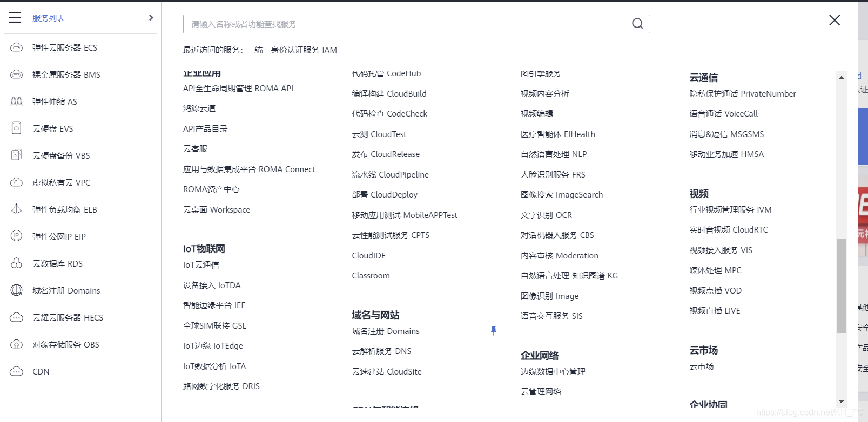Image resolution: width=868 pixels, height=422 pixels.
Task: Close the service list panel
Action: (x=835, y=20)
